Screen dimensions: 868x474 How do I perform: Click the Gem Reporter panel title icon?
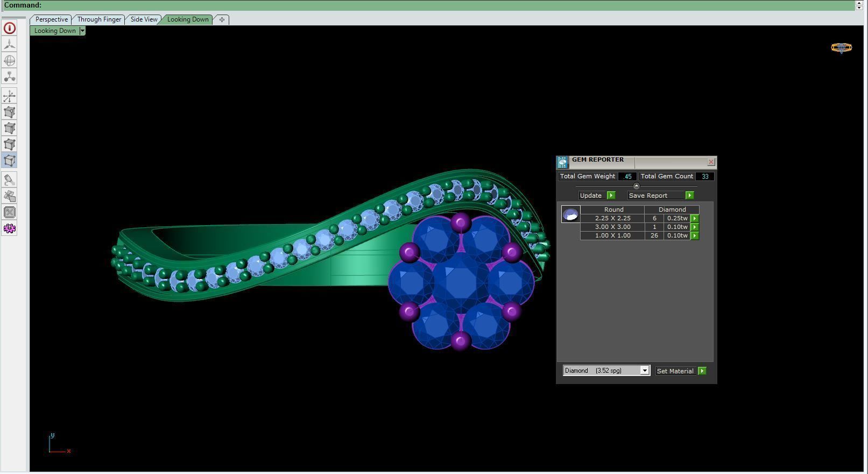tap(562, 162)
